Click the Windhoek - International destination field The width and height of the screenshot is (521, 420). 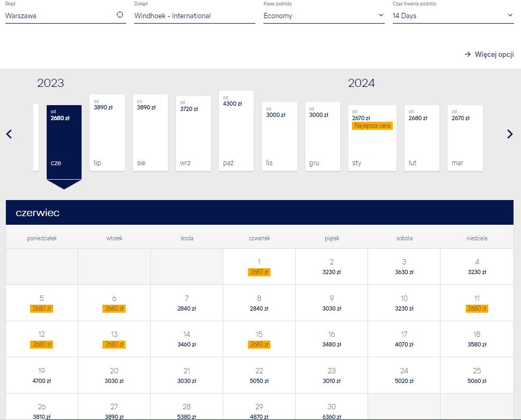(x=195, y=16)
